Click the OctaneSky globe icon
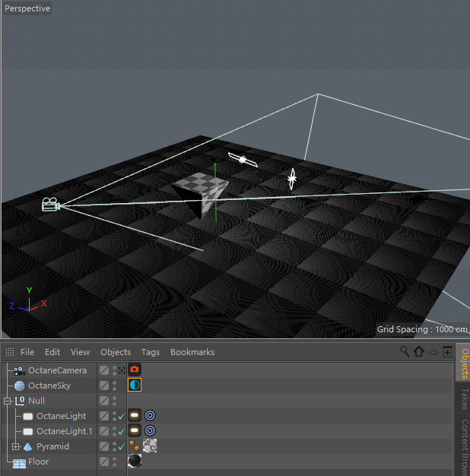Image resolution: width=470 pixels, height=476 pixels. [20, 386]
